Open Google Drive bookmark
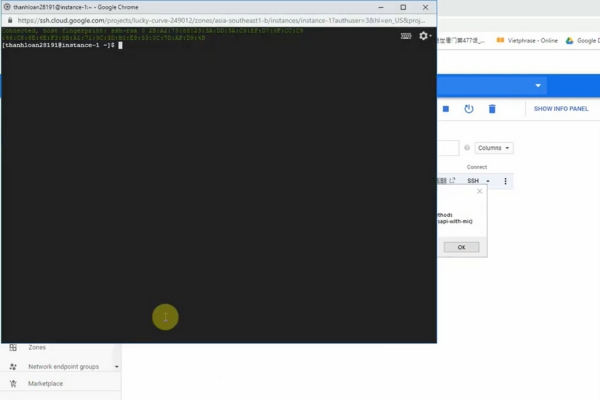Screen dimensions: 600x400 click(x=582, y=41)
